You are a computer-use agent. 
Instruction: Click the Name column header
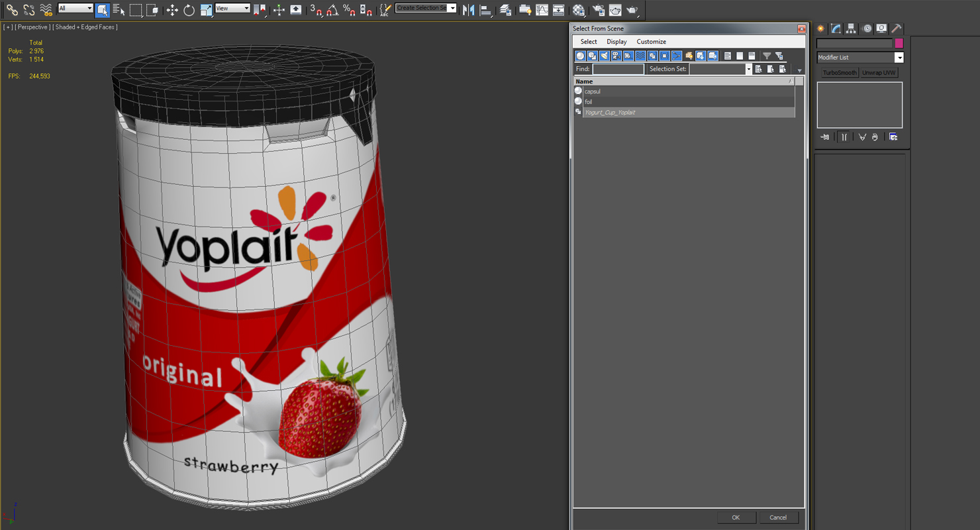click(x=684, y=81)
